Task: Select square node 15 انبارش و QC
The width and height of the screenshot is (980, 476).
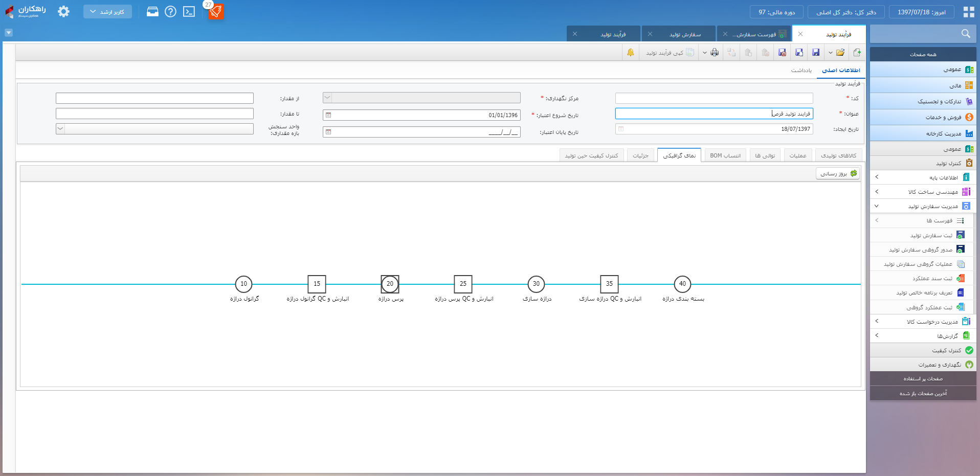Action: (x=317, y=284)
